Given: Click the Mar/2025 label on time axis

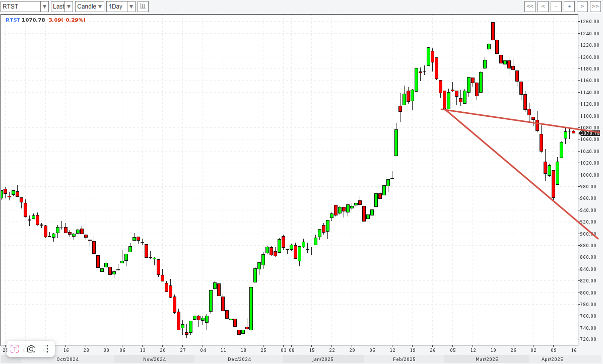Looking at the screenshot, I should (487, 359).
